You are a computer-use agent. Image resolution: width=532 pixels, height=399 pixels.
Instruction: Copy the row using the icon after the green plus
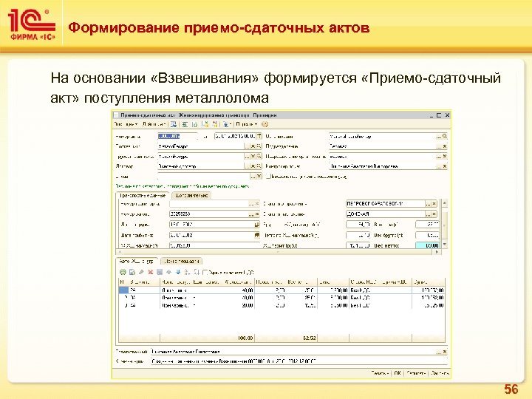pyautogui.click(x=132, y=272)
